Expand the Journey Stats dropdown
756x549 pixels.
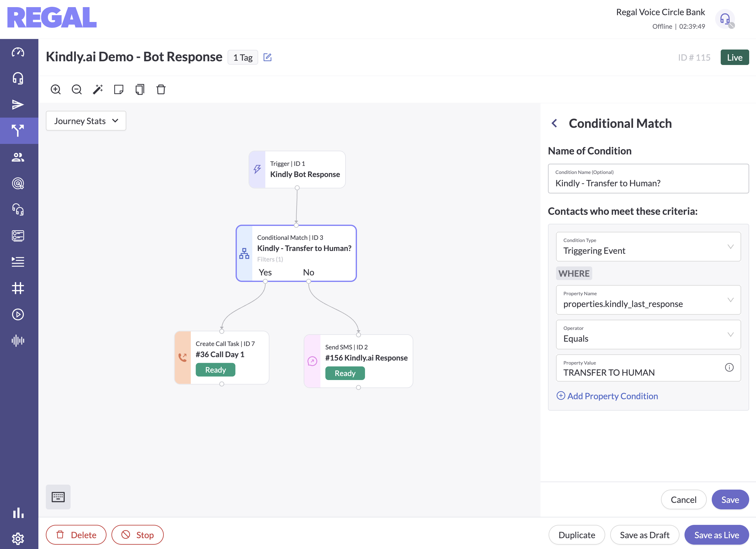pyautogui.click(x=86, y=121)
